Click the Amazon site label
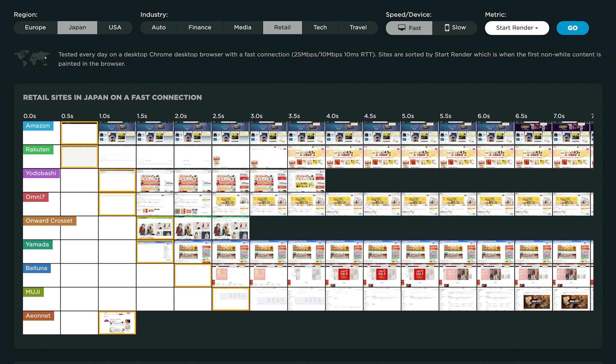Image resolution: width=616 pixels, height=364 pixels. [x=38, y=126]
